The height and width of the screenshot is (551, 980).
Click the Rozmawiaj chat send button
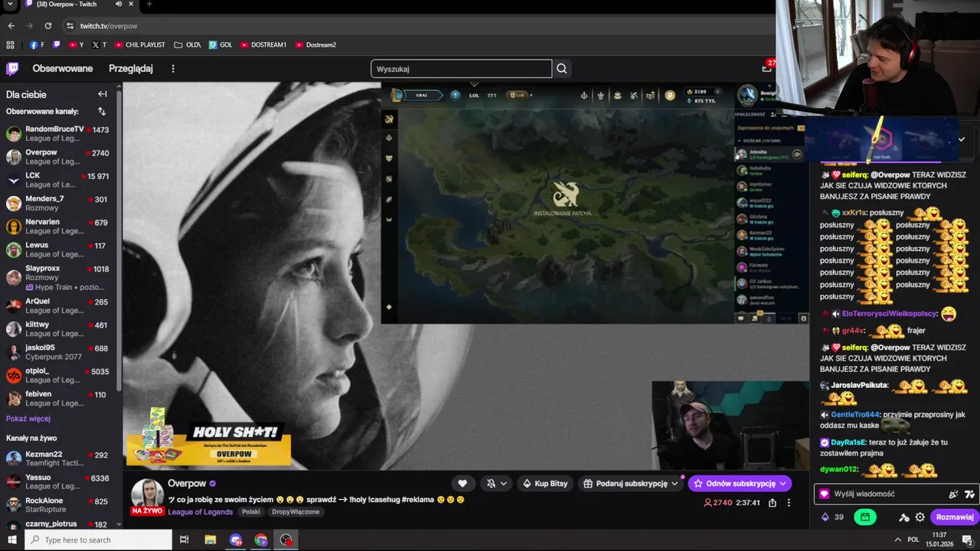pyautogui.click(x=954, y=517)
